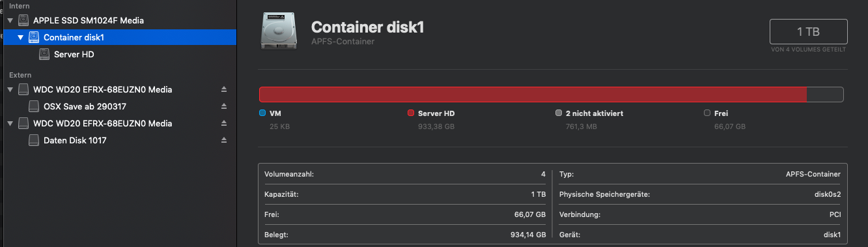This screenshot has height=247, width=868.
Task: Click the gray 2 nicht aktiviert legend swatch
Action: pos(559,113)
